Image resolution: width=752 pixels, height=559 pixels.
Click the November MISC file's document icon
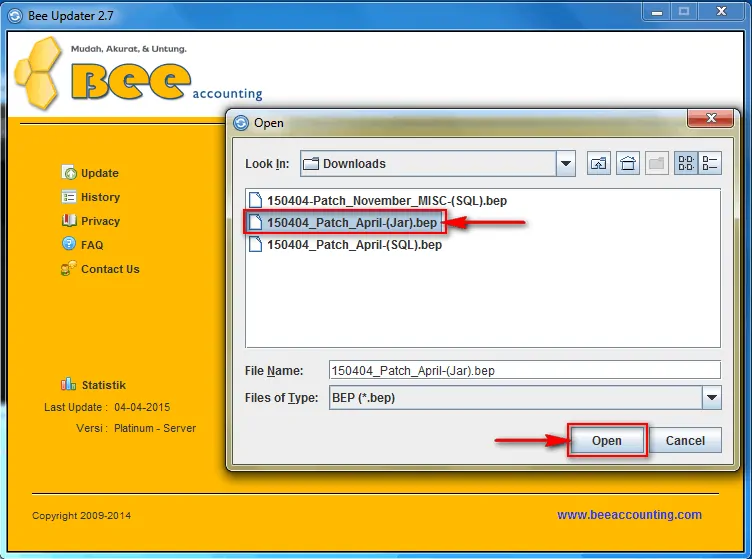coord(256,200)
